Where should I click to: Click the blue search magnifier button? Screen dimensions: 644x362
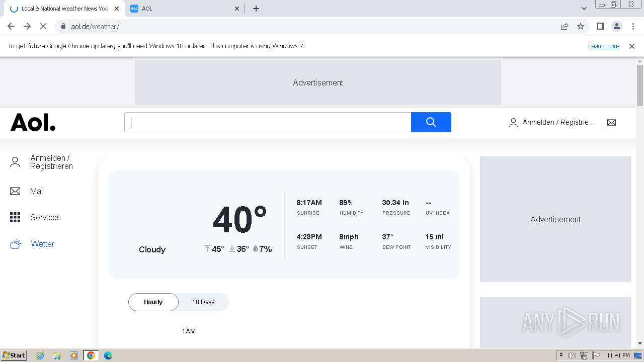click(431, 122)
